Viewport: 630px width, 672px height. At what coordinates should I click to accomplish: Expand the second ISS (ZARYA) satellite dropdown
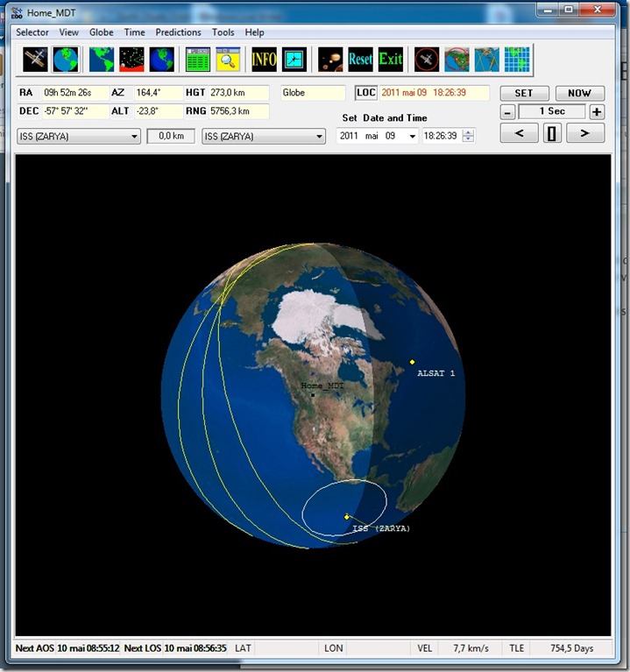coord(319,137)
